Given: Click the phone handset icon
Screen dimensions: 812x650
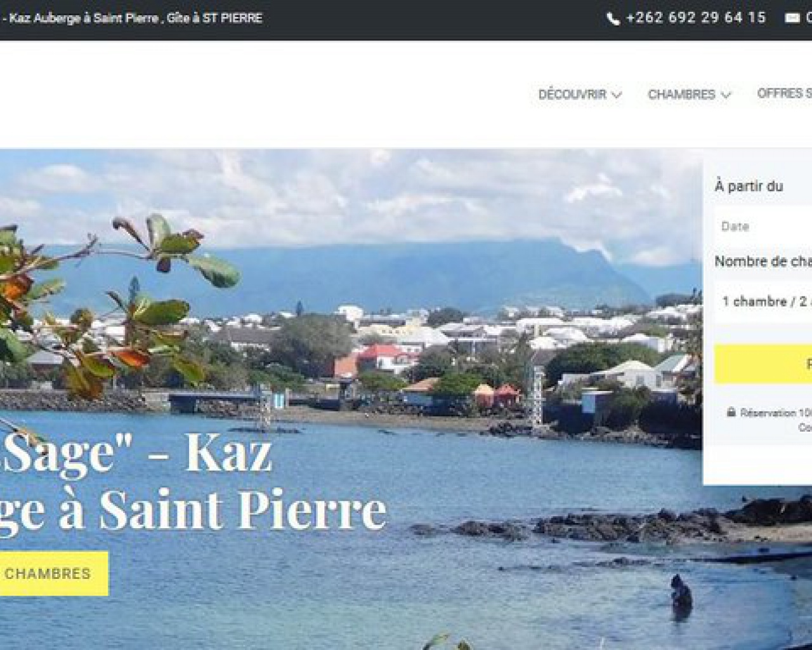Looking at the screenshot, I should [613, 18].
